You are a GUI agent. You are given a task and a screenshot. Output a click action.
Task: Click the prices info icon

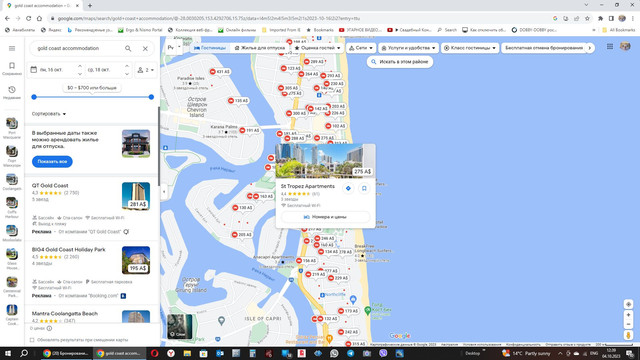click(49, 328)
